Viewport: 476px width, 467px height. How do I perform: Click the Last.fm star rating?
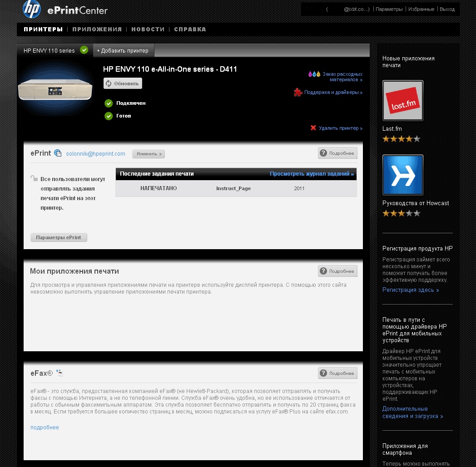click(x=402, y=139)
